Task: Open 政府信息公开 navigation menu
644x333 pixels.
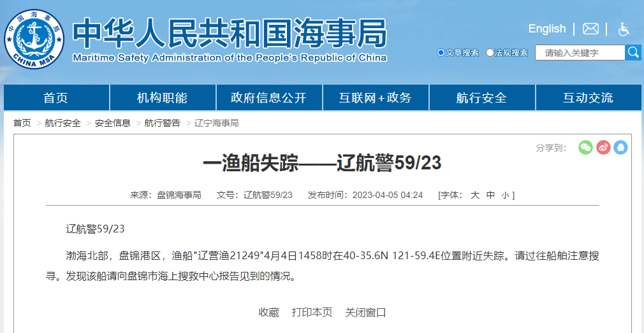Action: coord(268,97)
